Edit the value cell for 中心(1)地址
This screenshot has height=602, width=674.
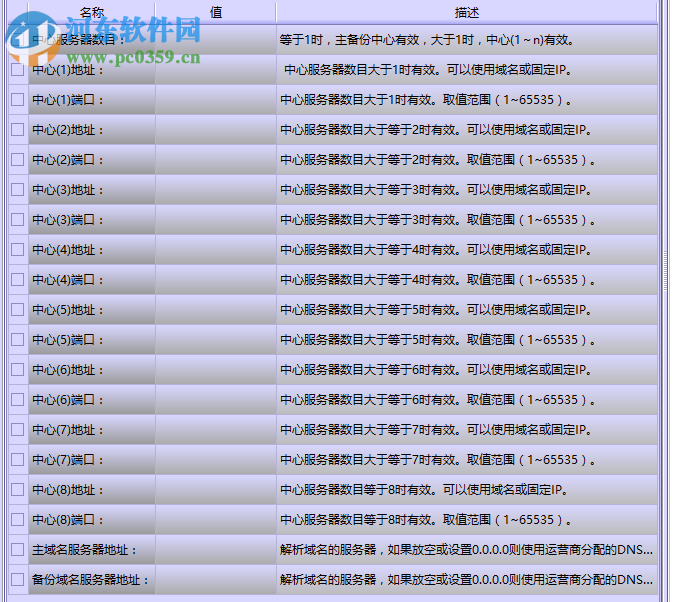tap(216, 70)
